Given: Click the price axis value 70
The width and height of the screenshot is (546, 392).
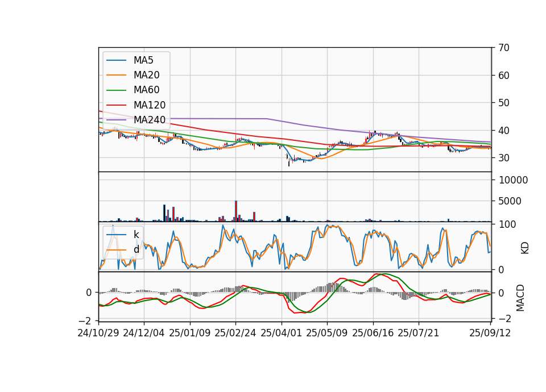Looking at the screenshot, I should click(503, 48).
